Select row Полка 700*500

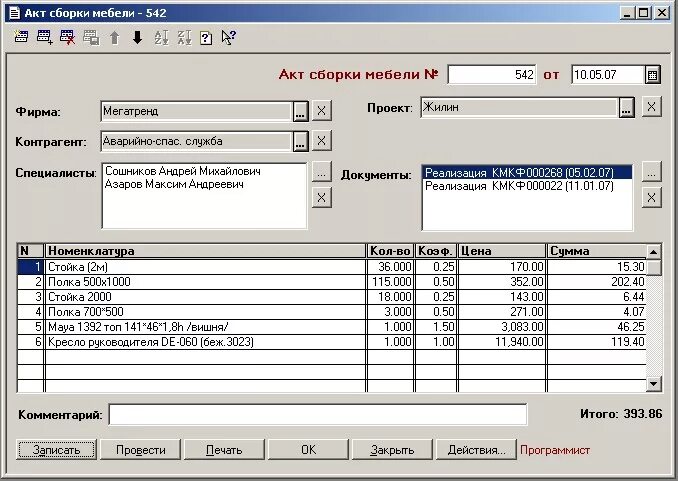332,312
